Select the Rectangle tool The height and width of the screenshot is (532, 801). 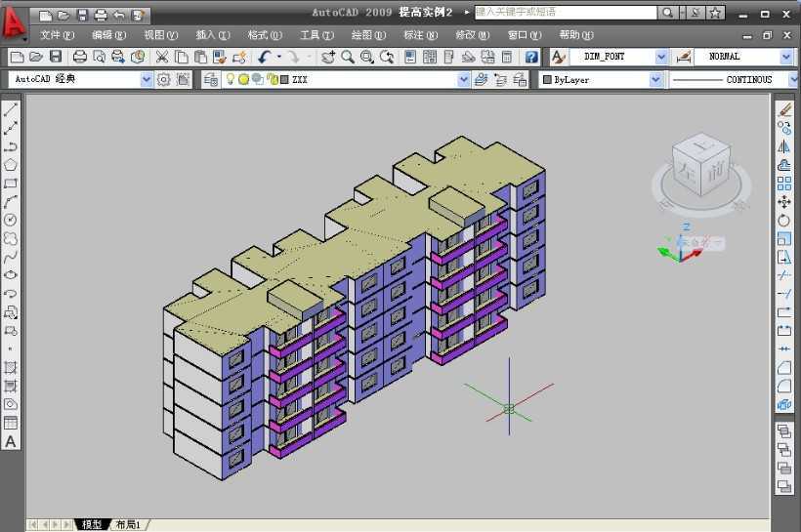(10, 184)
